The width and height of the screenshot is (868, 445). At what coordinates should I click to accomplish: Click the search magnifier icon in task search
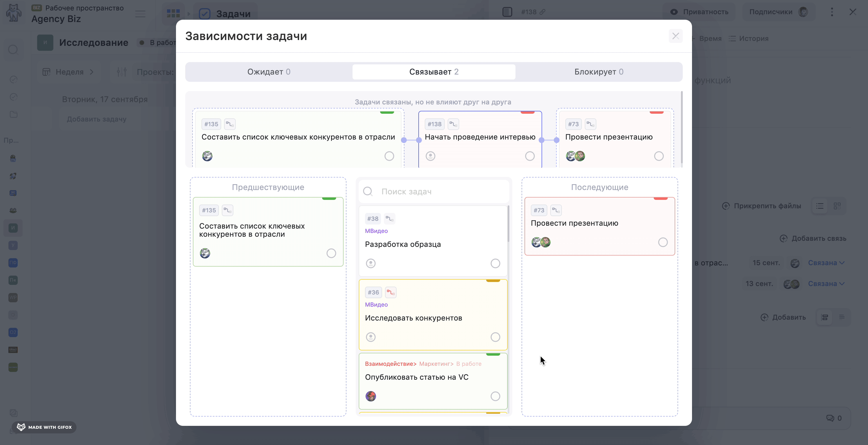coord(368,191)
